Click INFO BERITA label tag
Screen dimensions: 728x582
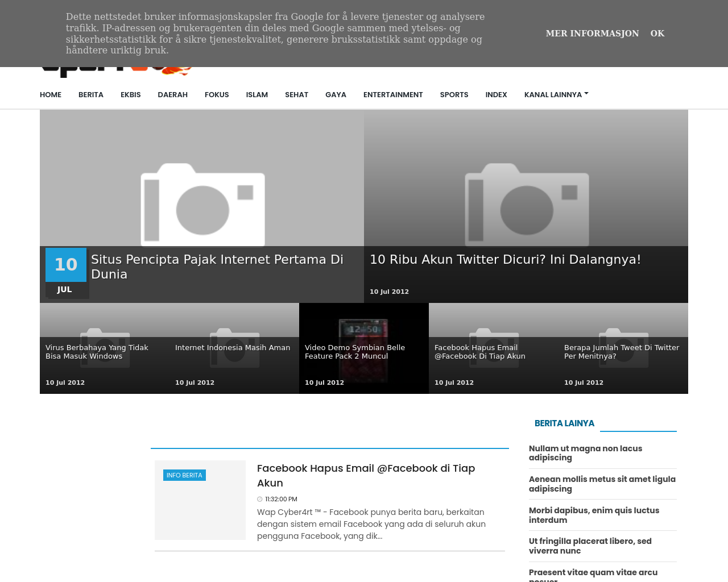184,475
